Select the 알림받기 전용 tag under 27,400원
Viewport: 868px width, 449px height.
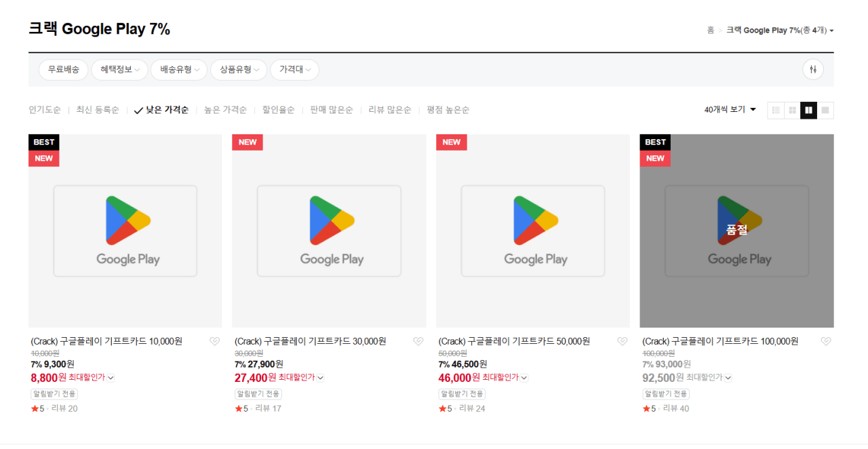[x=258, y=394]
